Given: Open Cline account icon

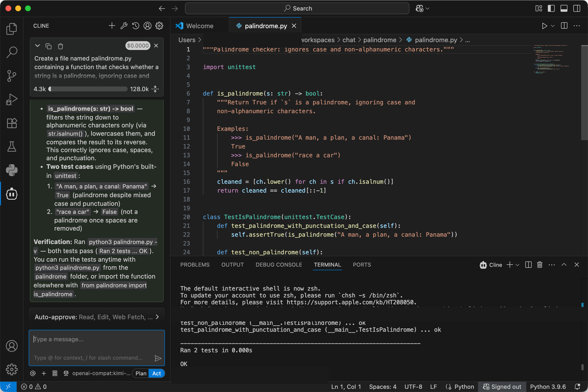Looking at the screenshot, I should coord(147,26).
